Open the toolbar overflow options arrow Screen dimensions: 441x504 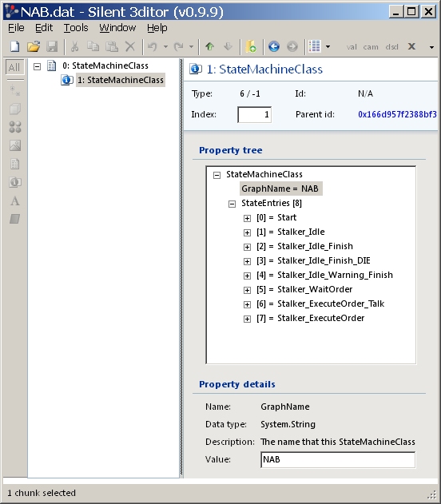(x=431, y=47)
